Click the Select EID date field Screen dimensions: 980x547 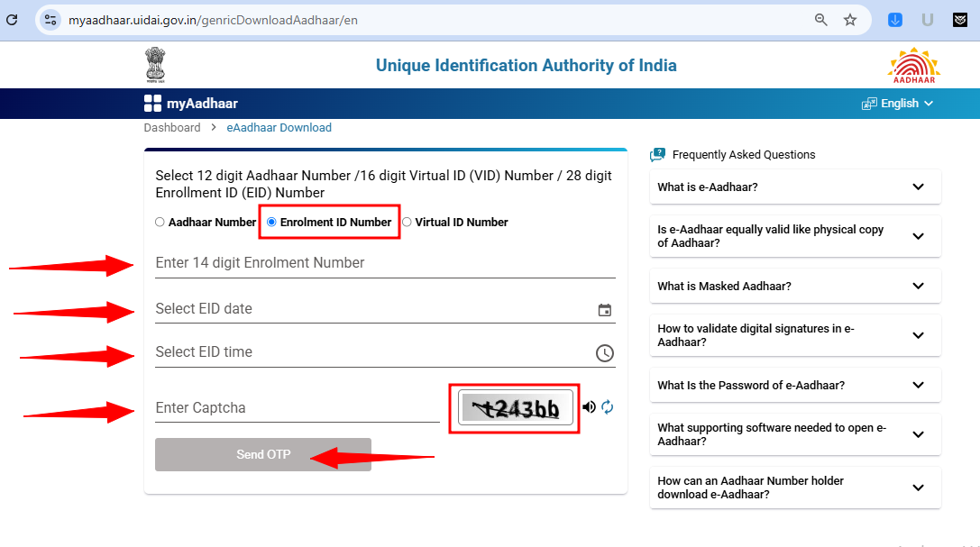385,309
